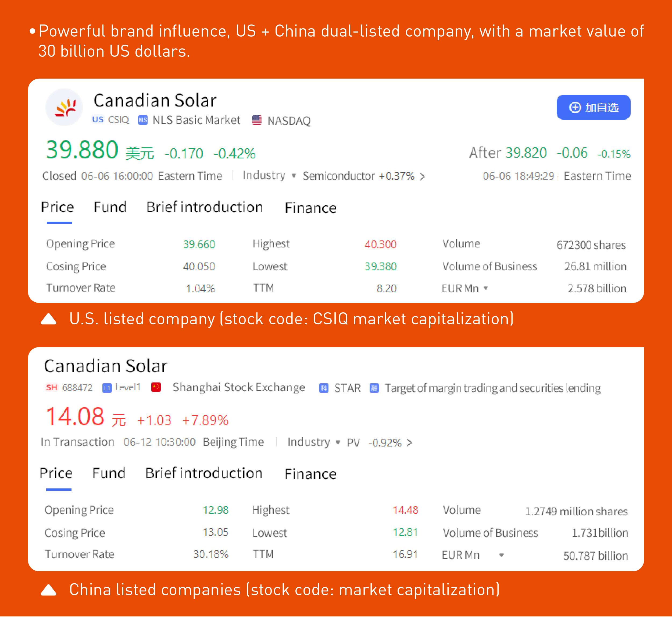This screenshot has width=672, height=617.
Task: Click the Canadian Solar sun logo
Action: (65, 108)
